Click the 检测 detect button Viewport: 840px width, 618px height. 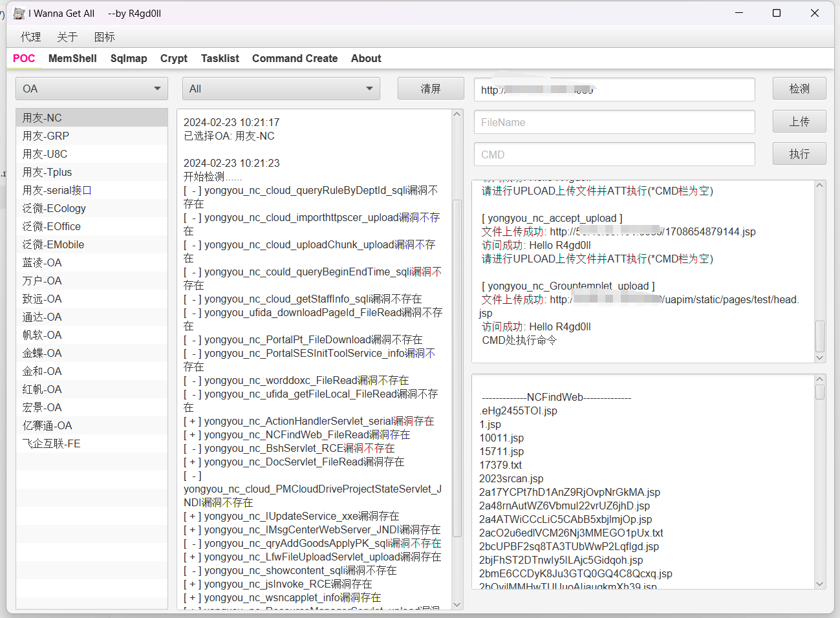(x=799, y=89)
